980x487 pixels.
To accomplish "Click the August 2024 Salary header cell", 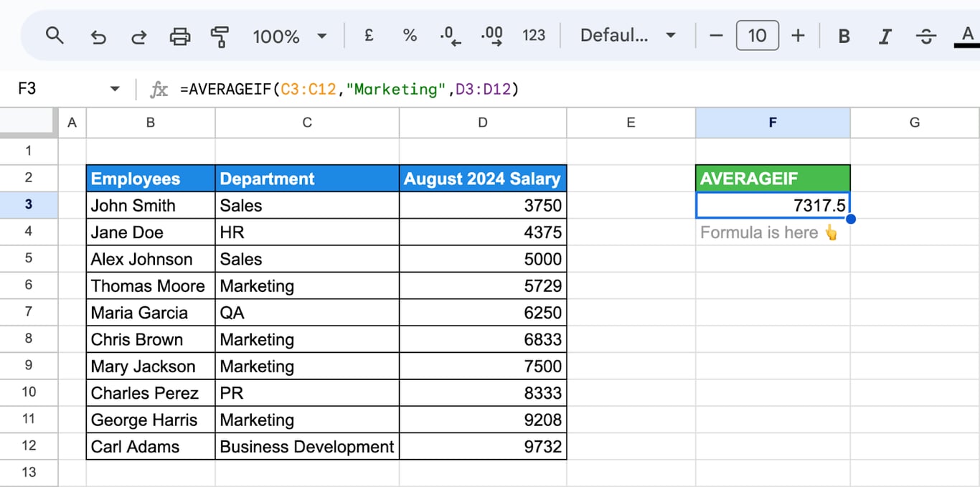I will pos(483,179).
